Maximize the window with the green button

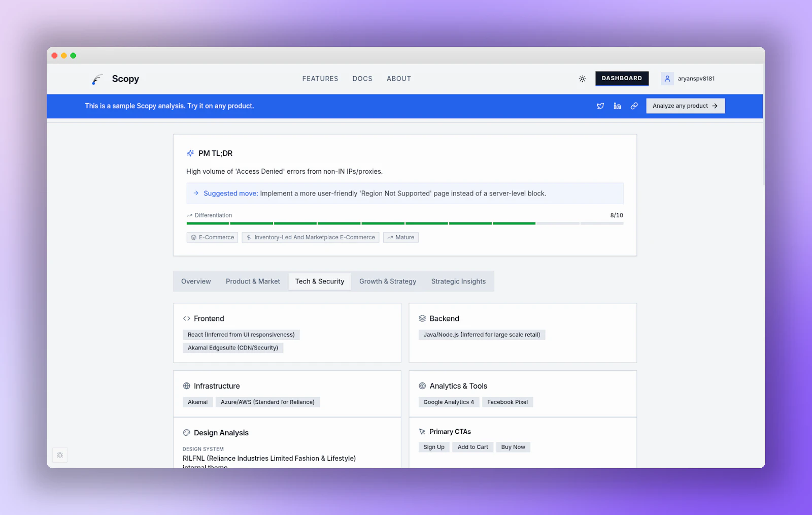(73, 56)
